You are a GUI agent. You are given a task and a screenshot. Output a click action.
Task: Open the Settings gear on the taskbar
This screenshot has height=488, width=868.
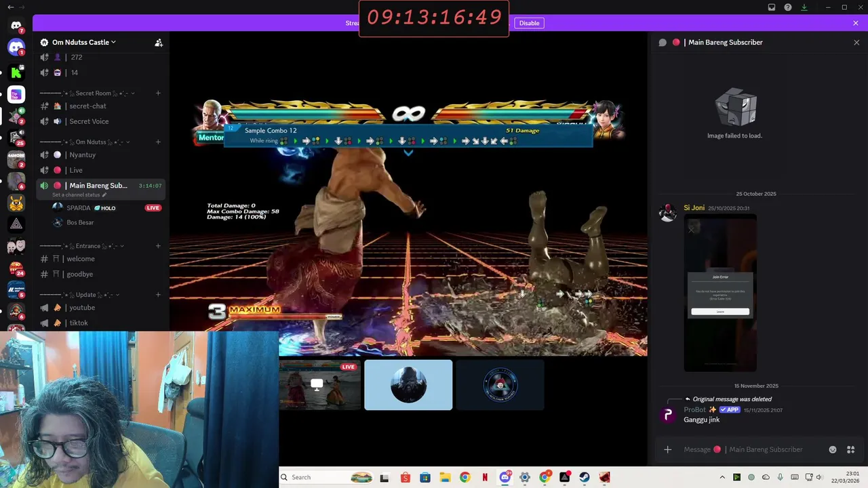coord(525,477)
